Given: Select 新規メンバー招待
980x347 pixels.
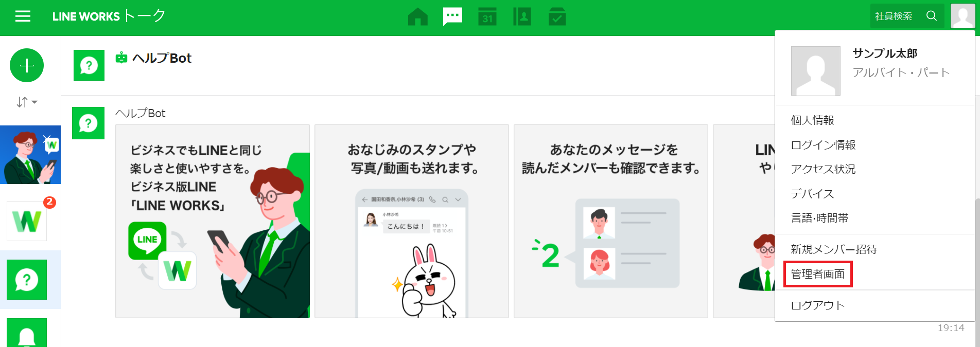Looking at the screenshot, I should [x=834, y=249].
